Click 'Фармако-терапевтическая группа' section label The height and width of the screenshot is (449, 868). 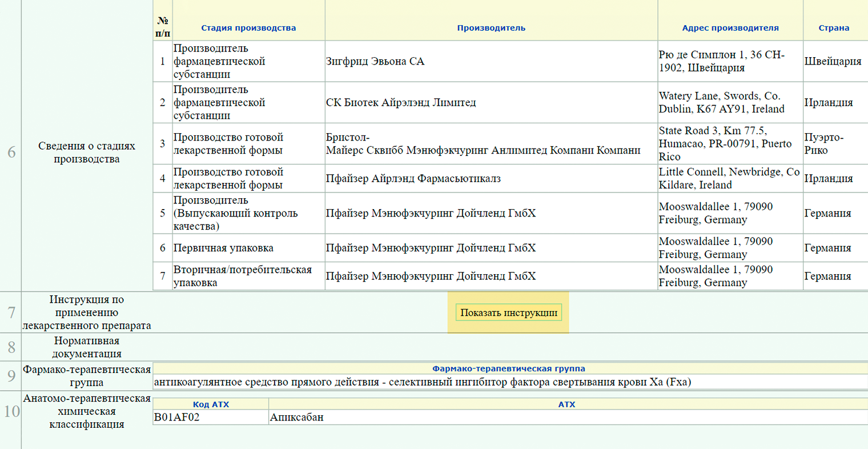pyautogui.click(x=87, y=376)
